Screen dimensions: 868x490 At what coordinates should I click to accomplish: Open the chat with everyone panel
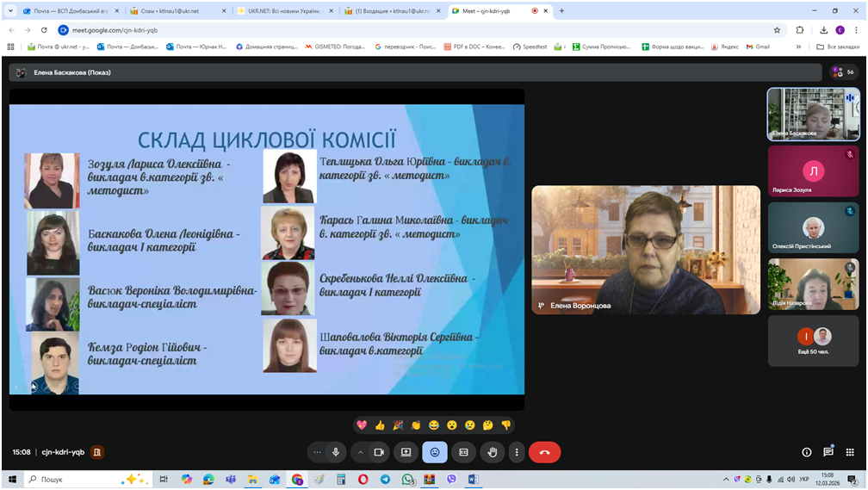point(828,452)
